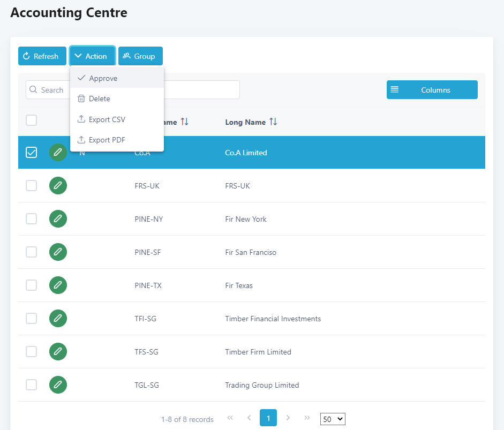The image size is (504, 430).
Task: Select the PINE-TX row checkbox
Action: tap(32, 285)
